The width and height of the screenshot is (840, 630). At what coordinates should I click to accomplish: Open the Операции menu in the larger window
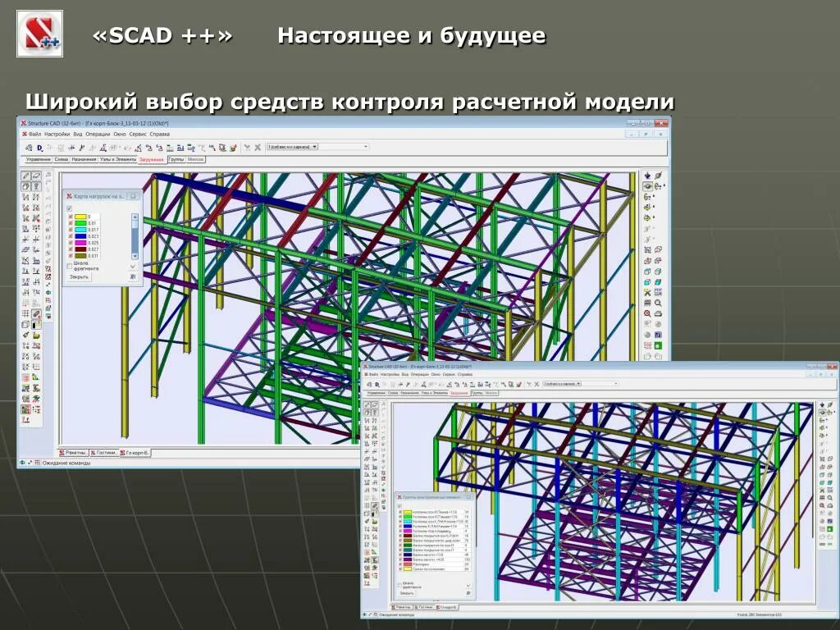(98, 134)
